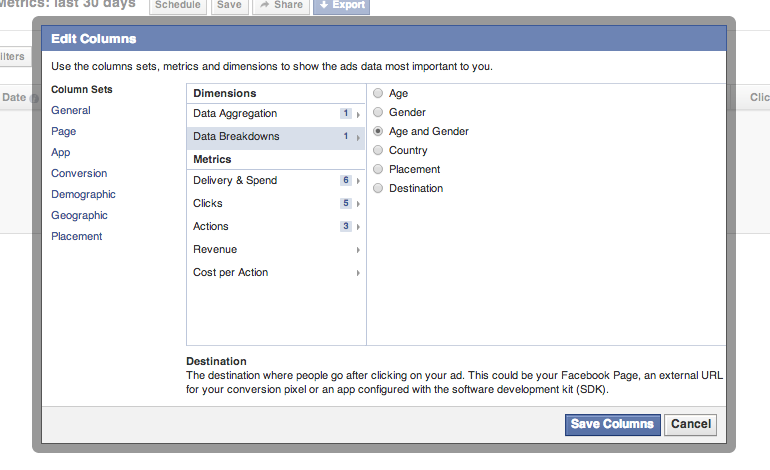Click the Edit Columns dialog title
Image resolution: width=770 pixels, height=470 pixels.
click(94, 39)
